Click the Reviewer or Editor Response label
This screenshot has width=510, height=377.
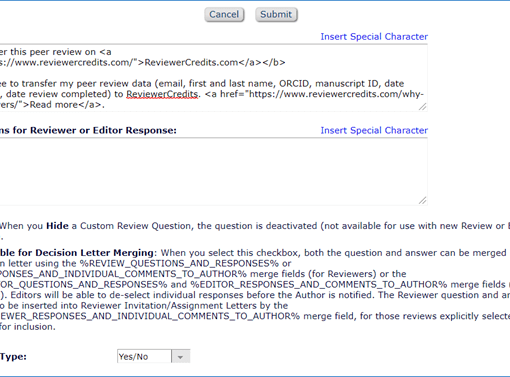coord(88,130)
